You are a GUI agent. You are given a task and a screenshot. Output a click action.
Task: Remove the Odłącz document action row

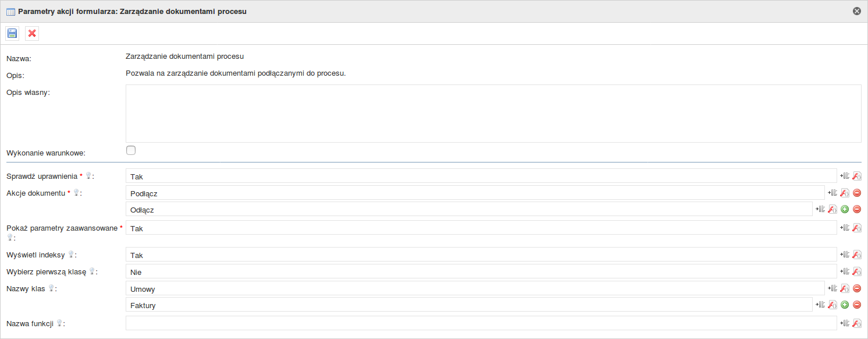857,209
